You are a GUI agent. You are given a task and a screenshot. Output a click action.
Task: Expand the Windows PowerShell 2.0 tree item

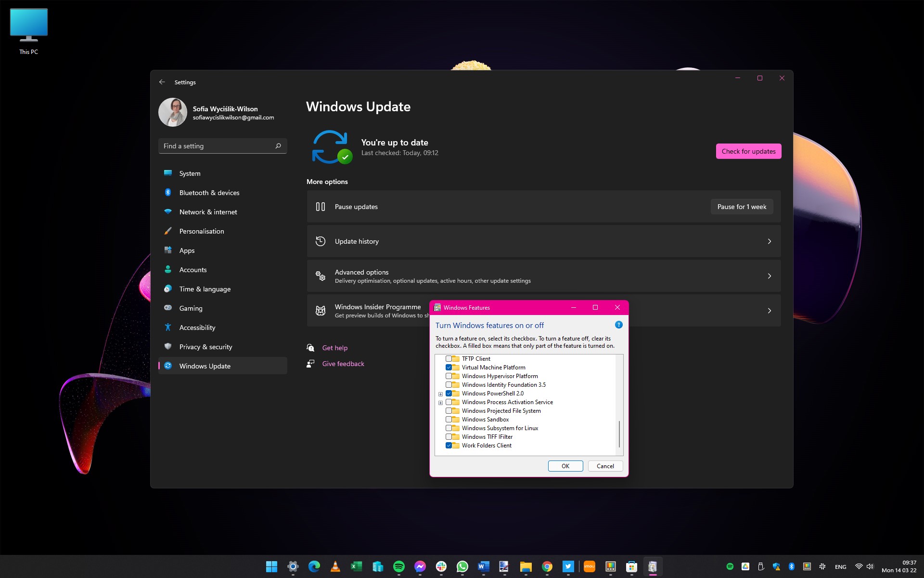[441, 393]
